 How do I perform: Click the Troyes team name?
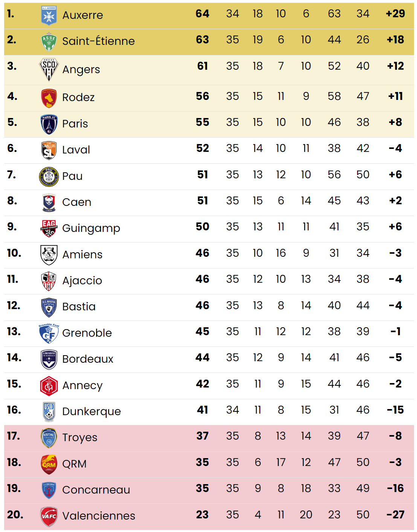(80, 438)
